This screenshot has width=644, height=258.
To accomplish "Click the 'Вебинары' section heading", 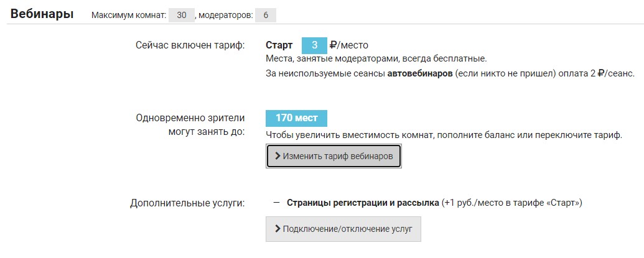I will point(42,14).
